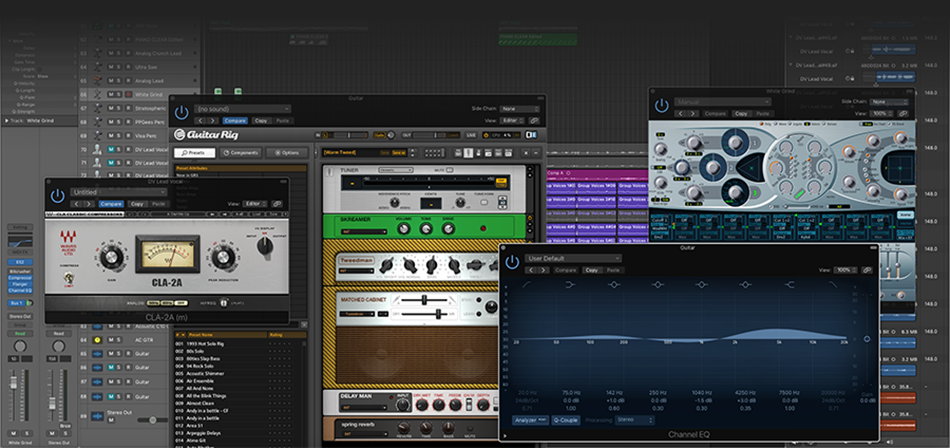950x448 pixels.
Task: Click Analog Lead track instrument icon
Action: point(97,81)
